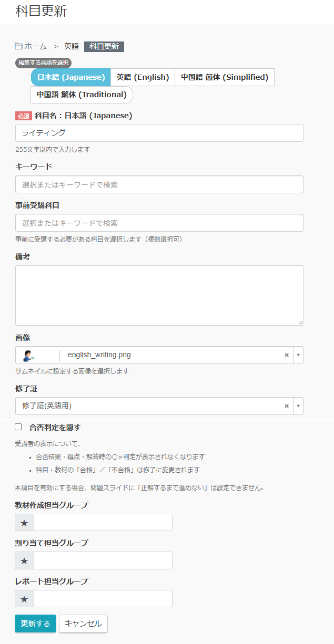334x644 pixels.
Task: Click the キャンセル button
Action: (x=83, y=624)
